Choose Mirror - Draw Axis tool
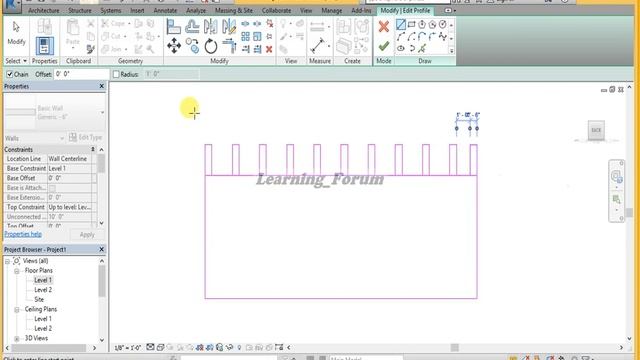Screen dimensions: 640x360 click(x=229, y=27)
